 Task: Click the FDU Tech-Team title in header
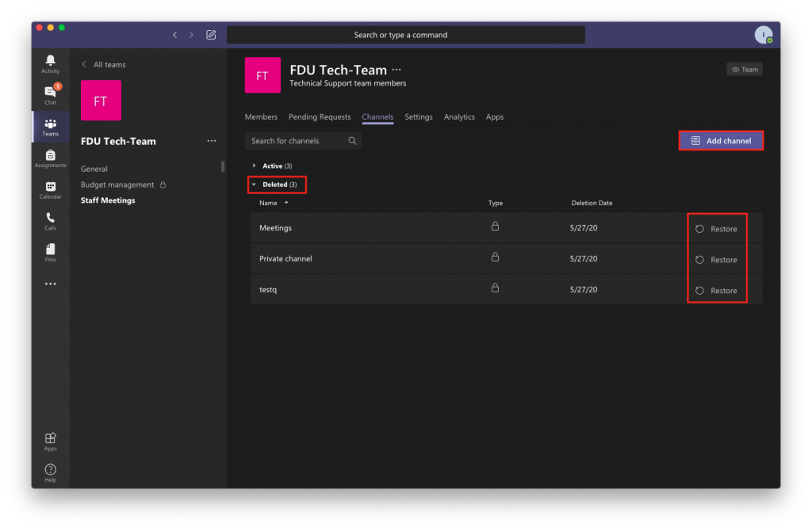[x=338, y=70]
